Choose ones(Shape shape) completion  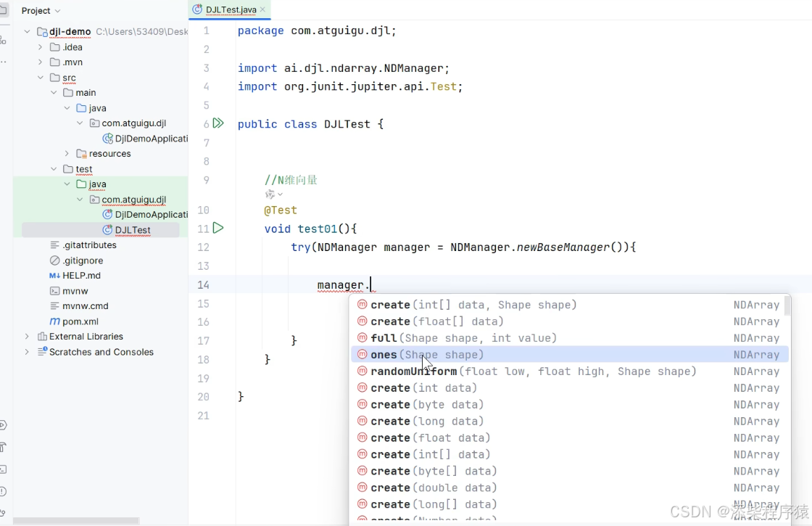(x=570, y=355)
